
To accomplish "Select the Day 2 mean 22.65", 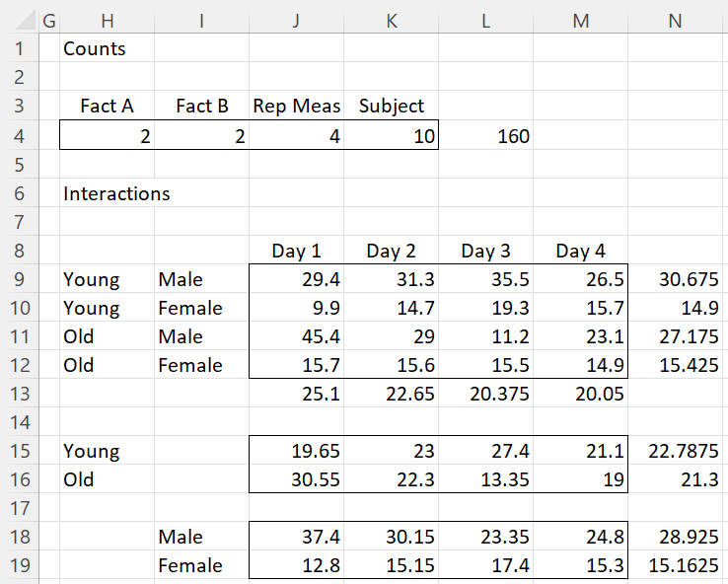I will tap(391, 394).
